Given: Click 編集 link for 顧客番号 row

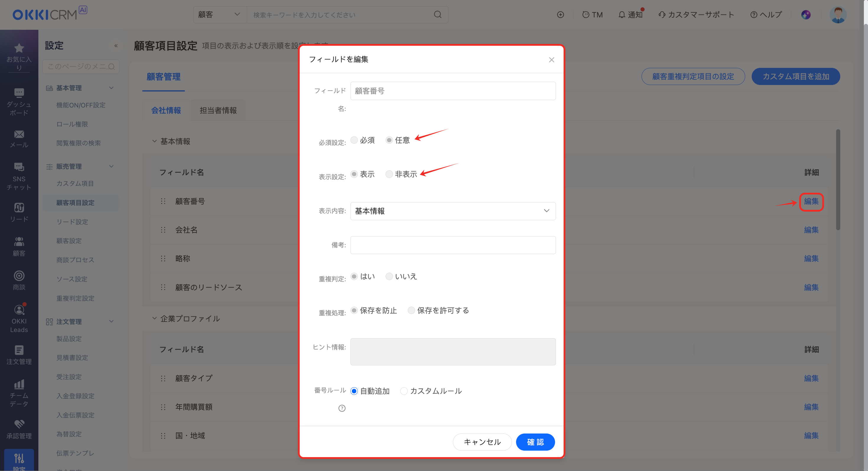Looking at the screenshot, I should click(x=811, y=202).
